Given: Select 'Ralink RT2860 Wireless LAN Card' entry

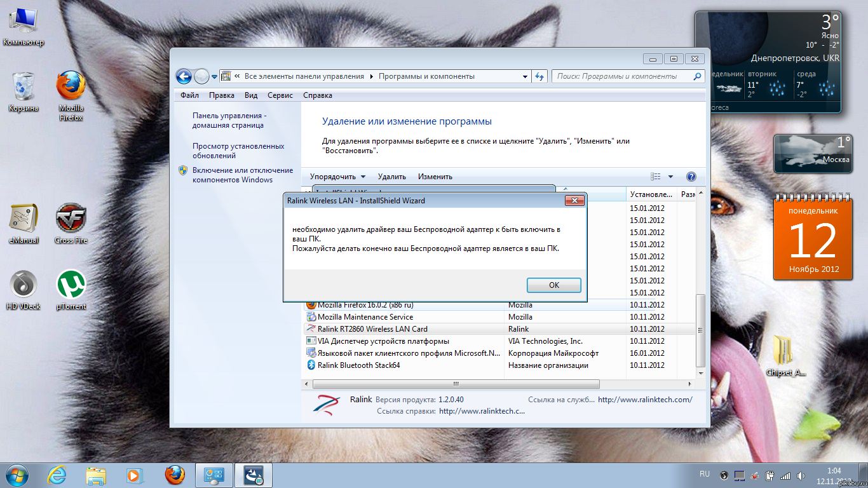Looking at the screenshot, I should (499, 329).
